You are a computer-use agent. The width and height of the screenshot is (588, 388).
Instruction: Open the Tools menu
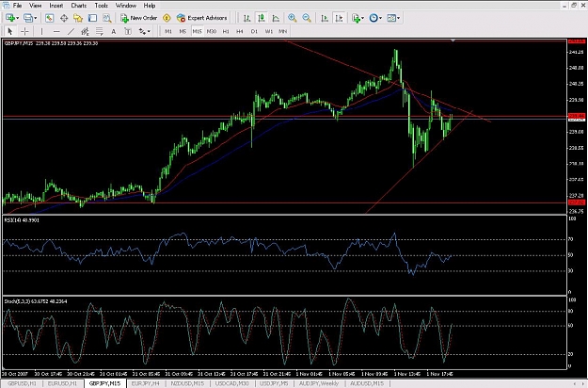coord(102,6)
